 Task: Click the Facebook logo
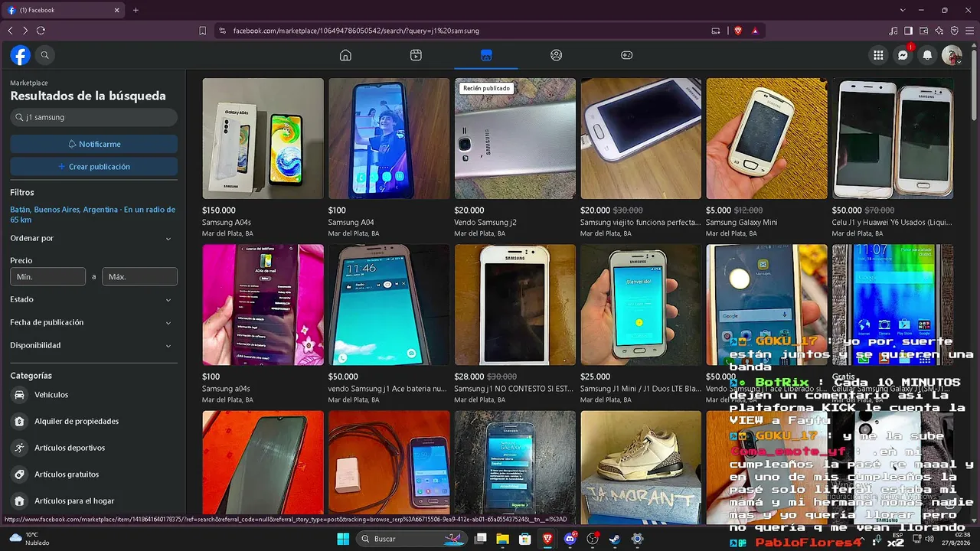(x=21, y=55)
